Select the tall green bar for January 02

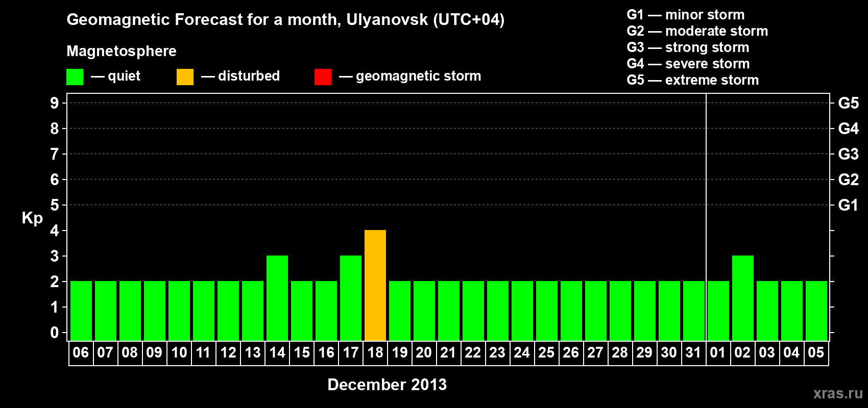point(743,298)
